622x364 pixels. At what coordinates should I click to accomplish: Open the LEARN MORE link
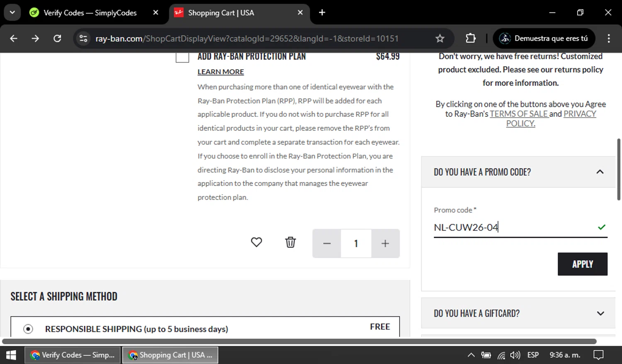[x=221, y=72]
